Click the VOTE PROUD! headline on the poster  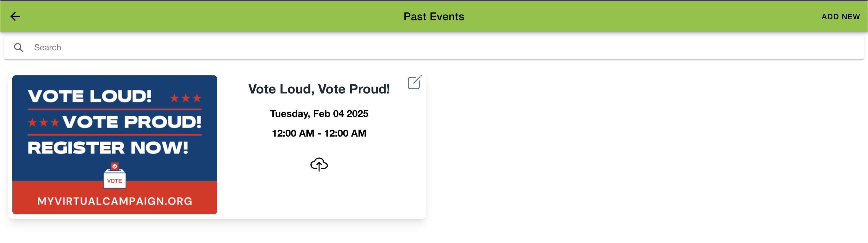[x=132, y=122]
